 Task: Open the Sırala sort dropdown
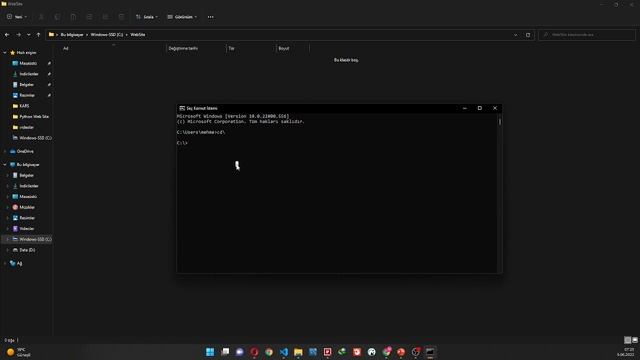(147, 17)
